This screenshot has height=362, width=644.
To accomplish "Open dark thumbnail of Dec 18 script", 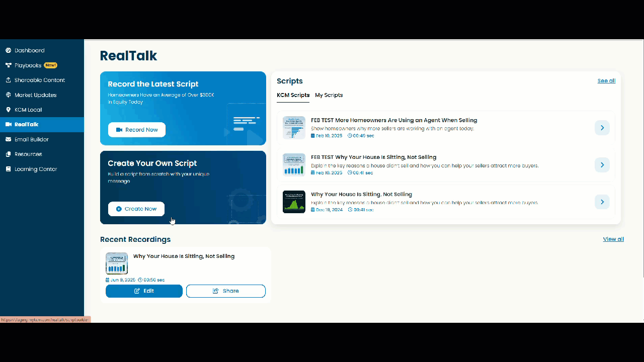I will pos(294,202).
